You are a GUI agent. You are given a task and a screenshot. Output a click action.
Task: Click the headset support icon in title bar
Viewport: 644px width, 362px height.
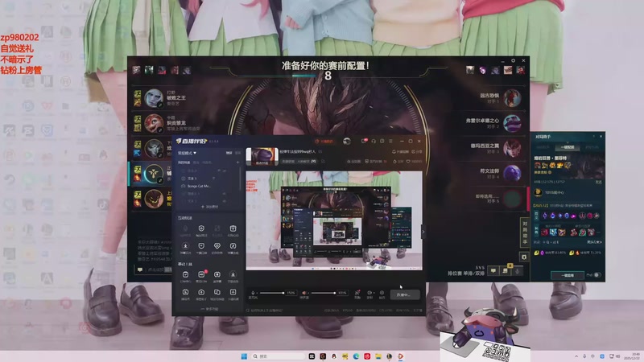pyautogui.click(x=374, y=142)
